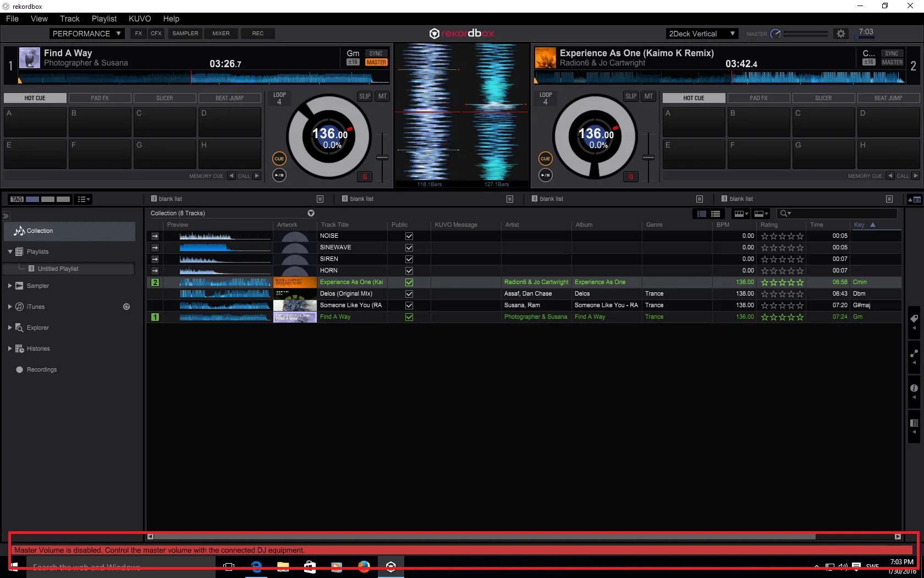Toggle deck 1 play/pause button
This screenshot has height=578, width=924.
click(279, 175)
